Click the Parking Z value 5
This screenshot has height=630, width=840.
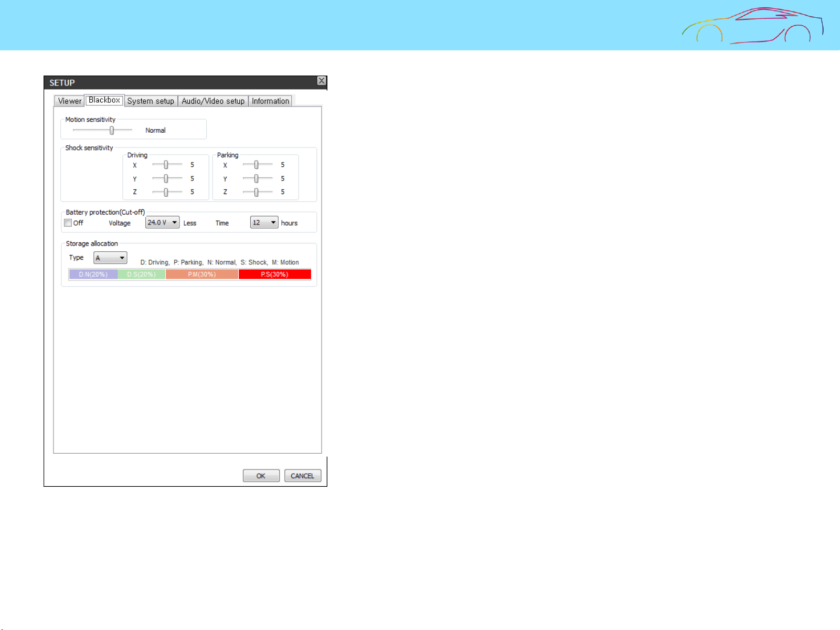click(x=282, y=192)
